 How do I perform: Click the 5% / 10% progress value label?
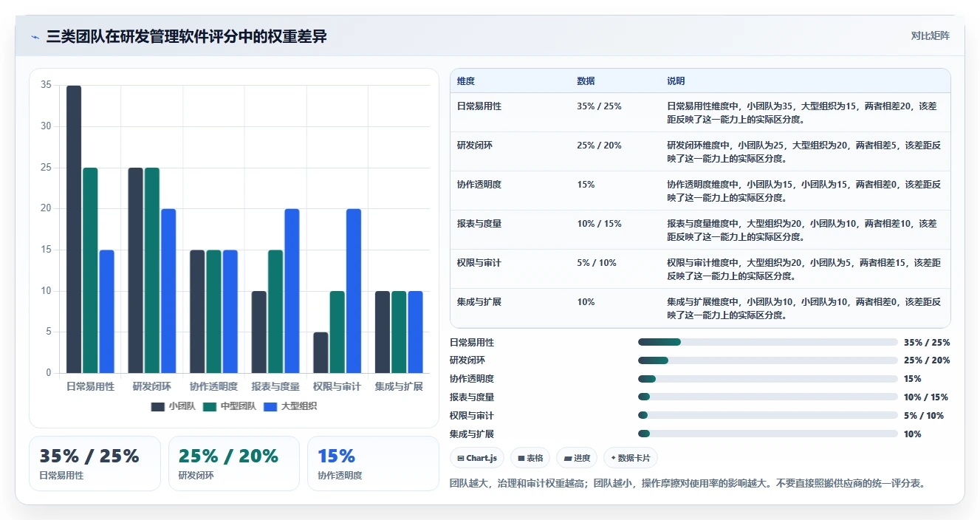click(x=924, y=416)
